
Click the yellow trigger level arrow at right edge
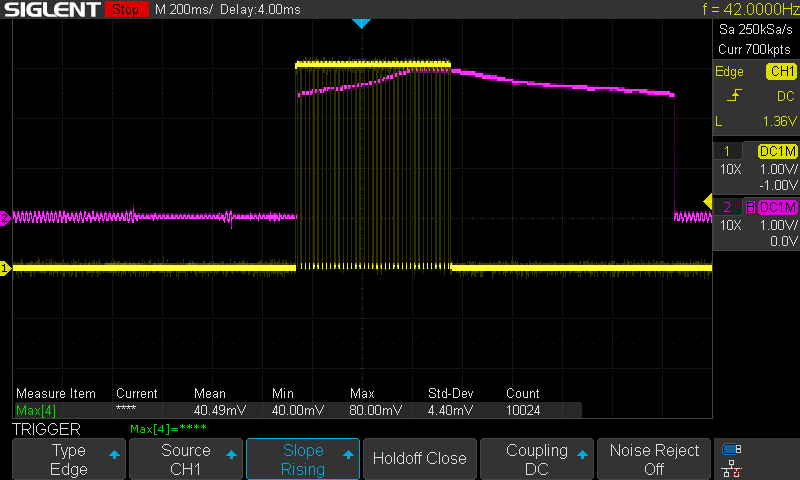pos(708,201)
